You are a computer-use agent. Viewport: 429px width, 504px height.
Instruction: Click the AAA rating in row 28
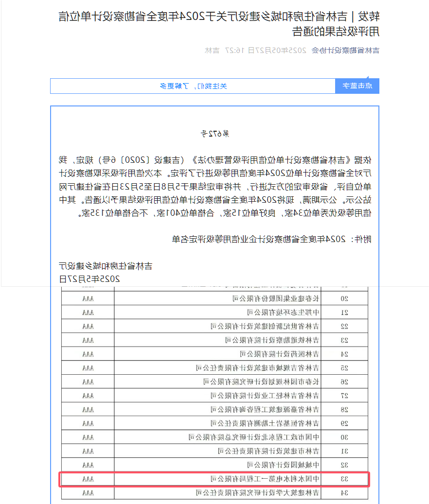pos(88,410)
